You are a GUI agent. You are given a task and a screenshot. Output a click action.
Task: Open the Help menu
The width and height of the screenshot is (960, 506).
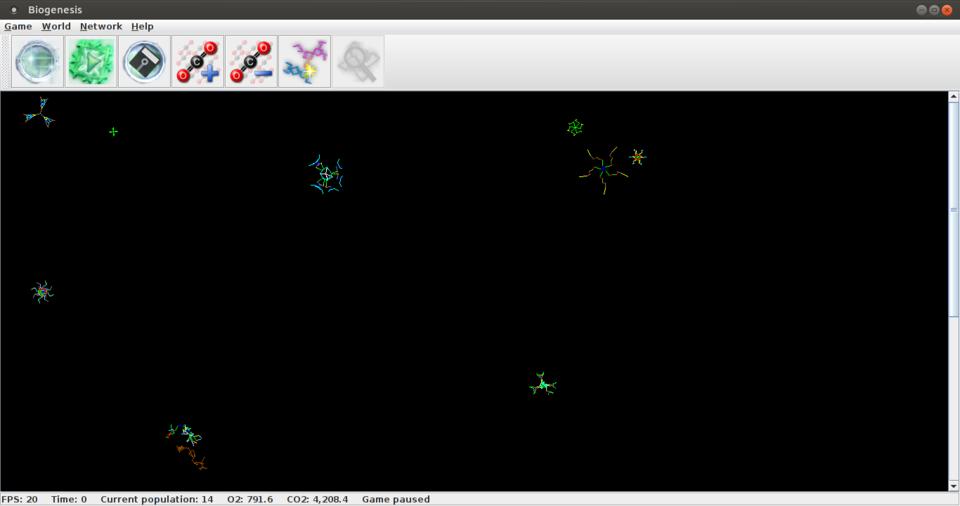(142, 26)
